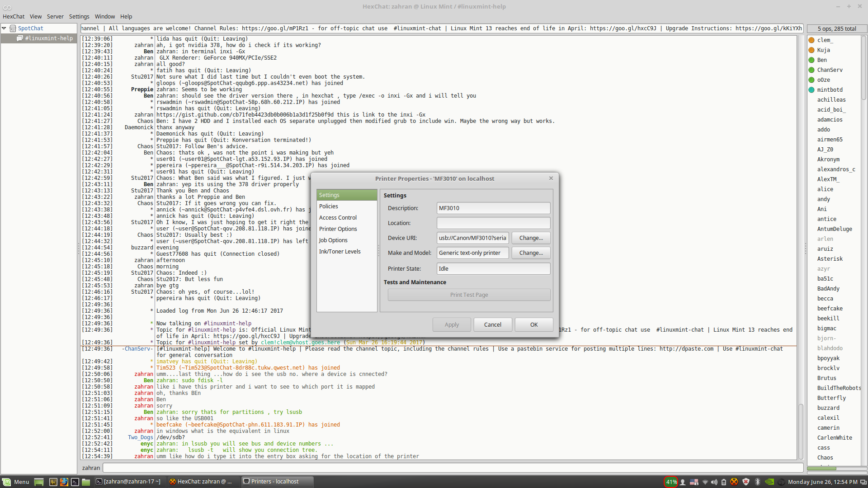The width and height of the screenshot is (868, 488).
Task: Click the dark round tray icon
Action: [x=781, y=482]
